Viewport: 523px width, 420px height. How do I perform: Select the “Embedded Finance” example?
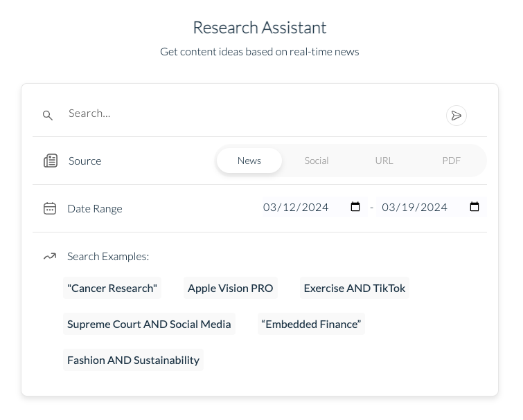coord(311,324)
